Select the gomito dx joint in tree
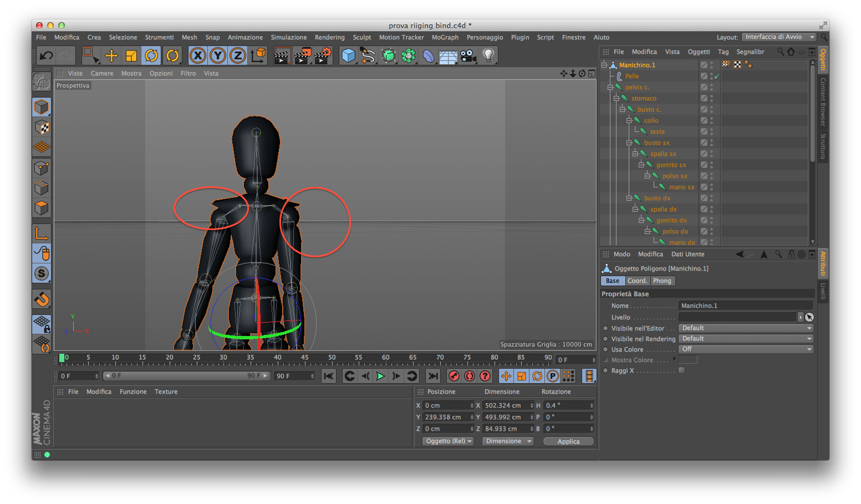This screenshot has height=504, width=861. coord(671,220)
